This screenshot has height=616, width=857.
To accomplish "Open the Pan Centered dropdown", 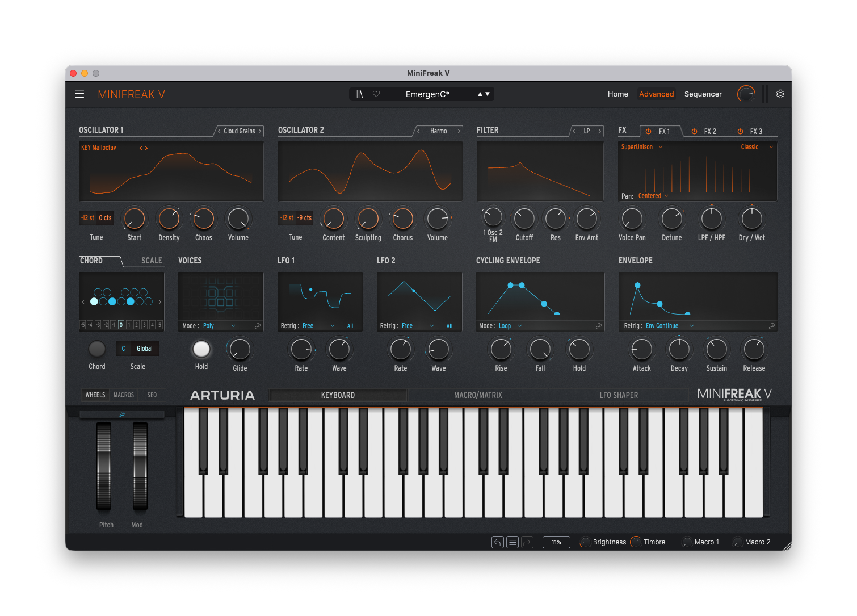I will tap(653, 196).
